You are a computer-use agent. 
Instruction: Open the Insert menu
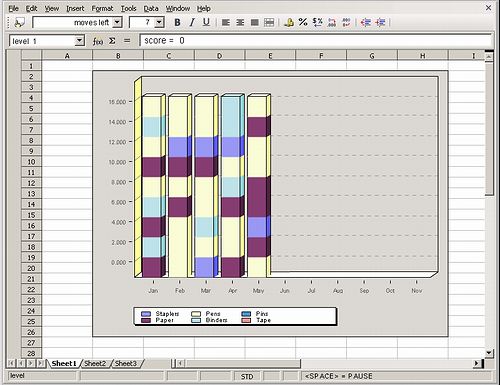[x=75, y=8]
